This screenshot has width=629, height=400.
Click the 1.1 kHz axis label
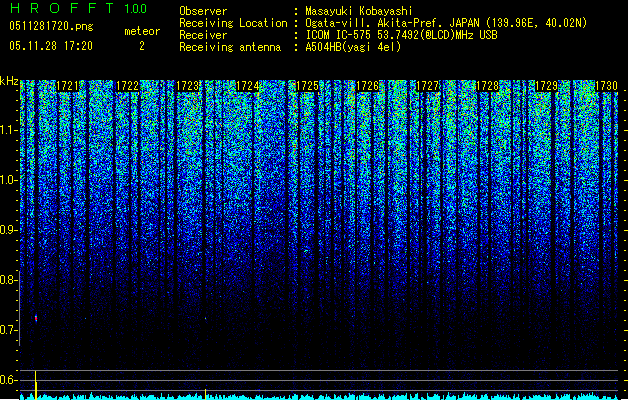tap(9, 130)
